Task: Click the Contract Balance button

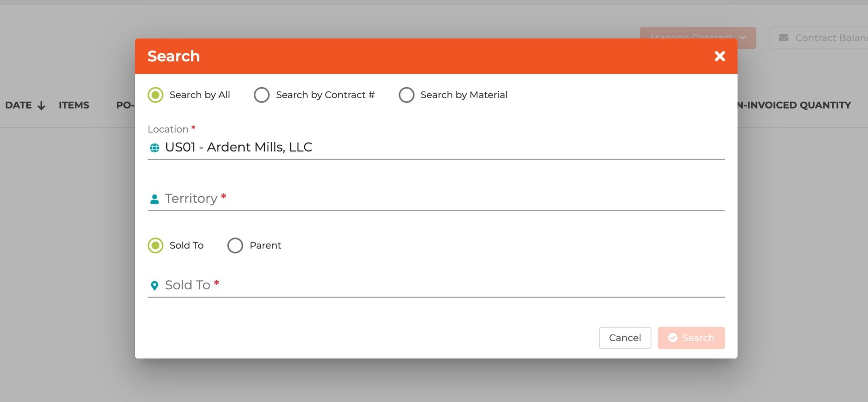Action: click(819, 38)
